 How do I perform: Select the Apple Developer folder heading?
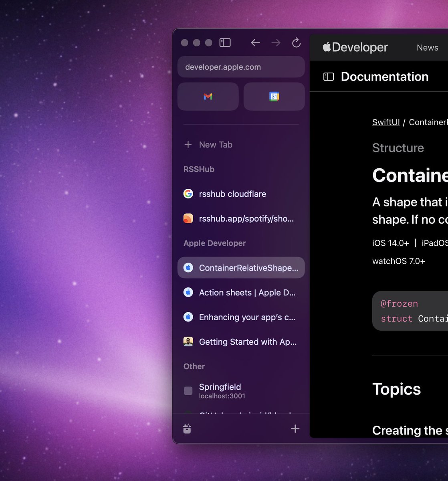coord(214,243)
